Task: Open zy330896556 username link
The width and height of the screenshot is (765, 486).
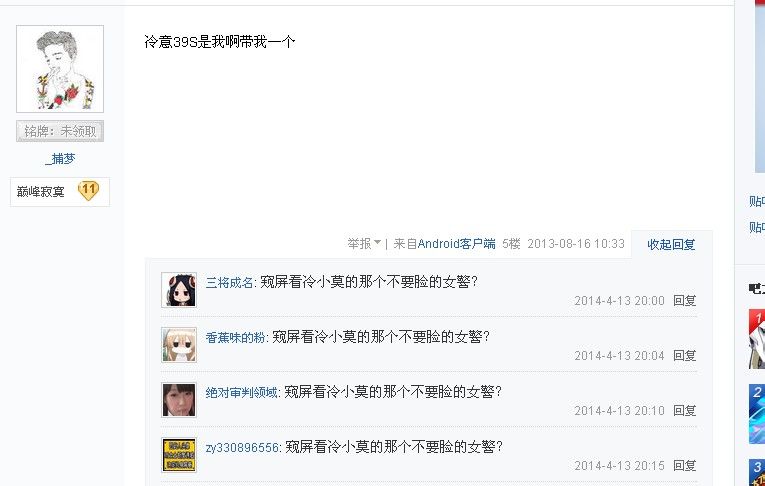Action: tap(242, 447)
